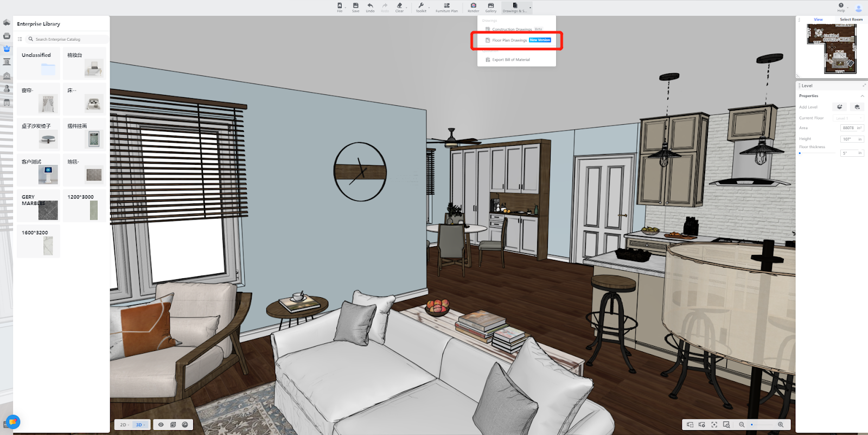Open the Unclassified library folder
Viewport: 868px width, 435px height.
tap(39, 63)
